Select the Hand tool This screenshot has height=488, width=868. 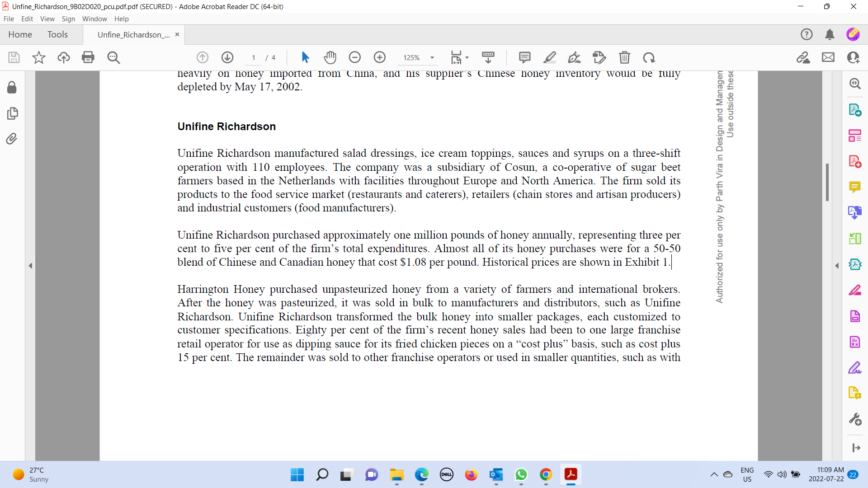click(x=330, y=57)
